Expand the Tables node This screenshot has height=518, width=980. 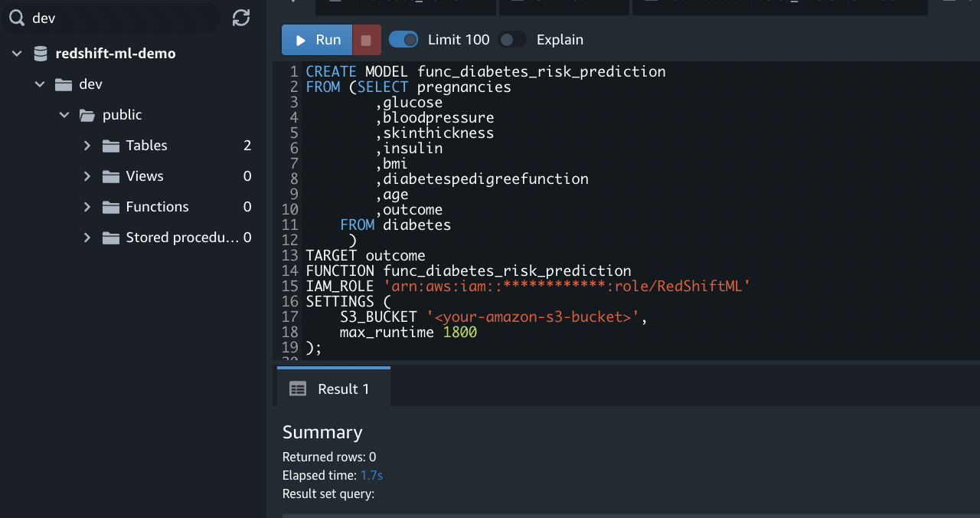87,146
